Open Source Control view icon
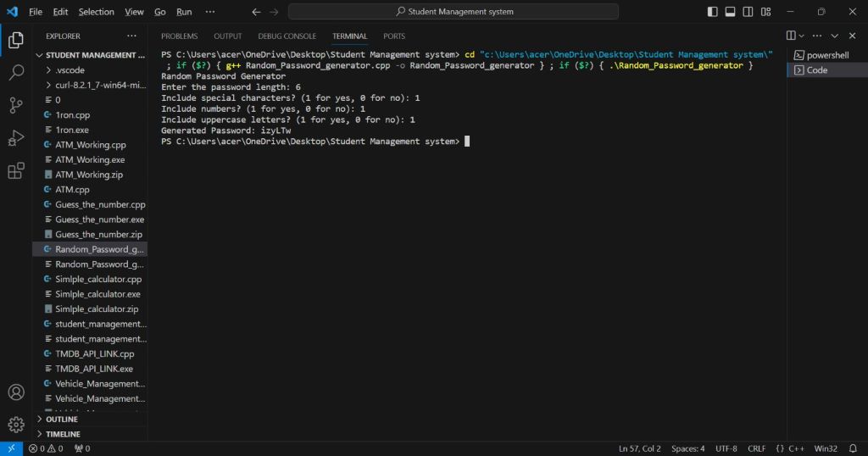 16,105
